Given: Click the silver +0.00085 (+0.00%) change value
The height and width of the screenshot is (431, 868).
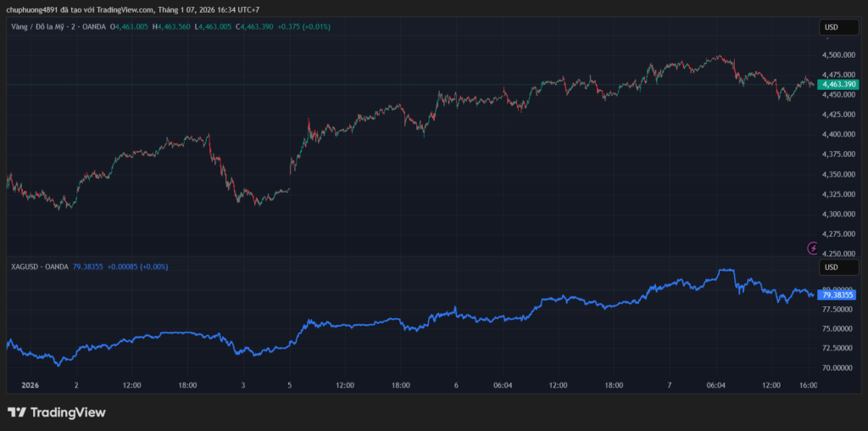Looking at the screenshot, I should click(137, 266).
